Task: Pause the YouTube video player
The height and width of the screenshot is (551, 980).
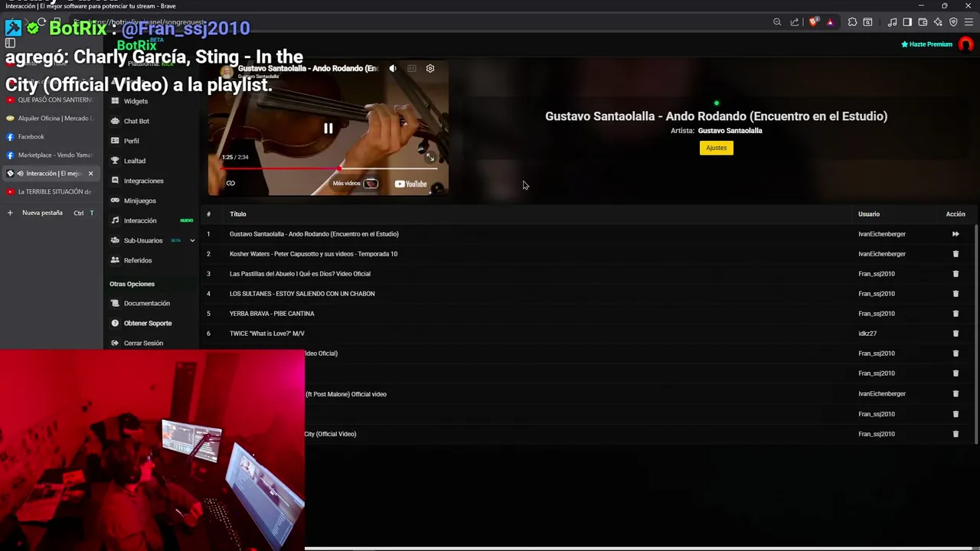Action: pyautogui.click(x=328, y=129)
